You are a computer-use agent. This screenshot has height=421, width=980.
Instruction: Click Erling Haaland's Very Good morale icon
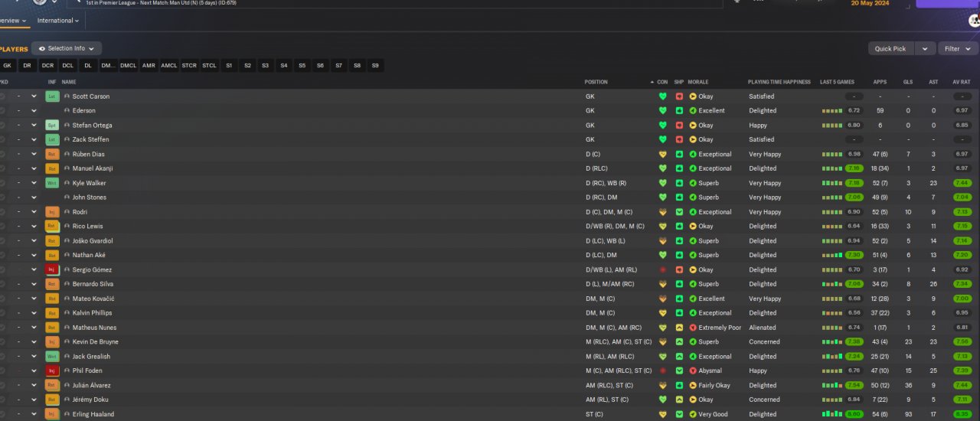693,414
